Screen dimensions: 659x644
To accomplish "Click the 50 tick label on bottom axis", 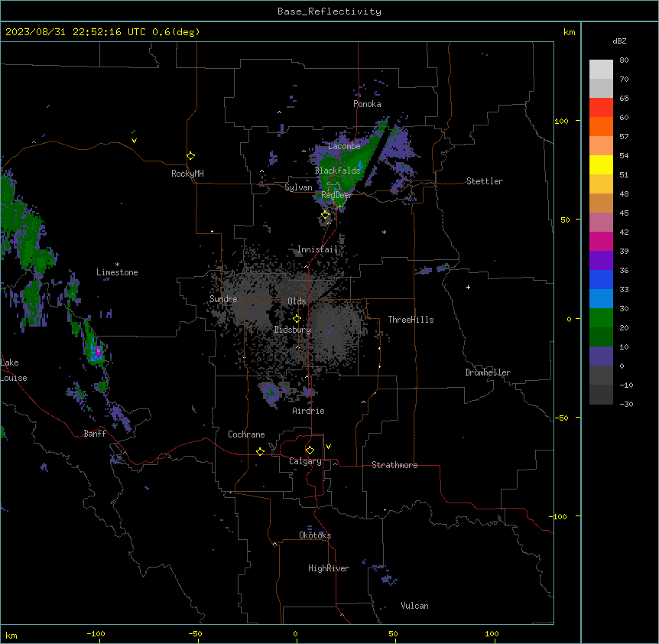I will click(x=393, y=633).
